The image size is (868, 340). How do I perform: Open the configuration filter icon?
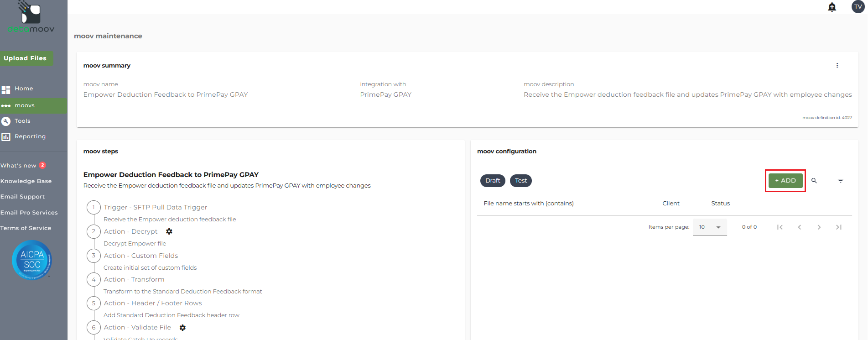point(841,181)
